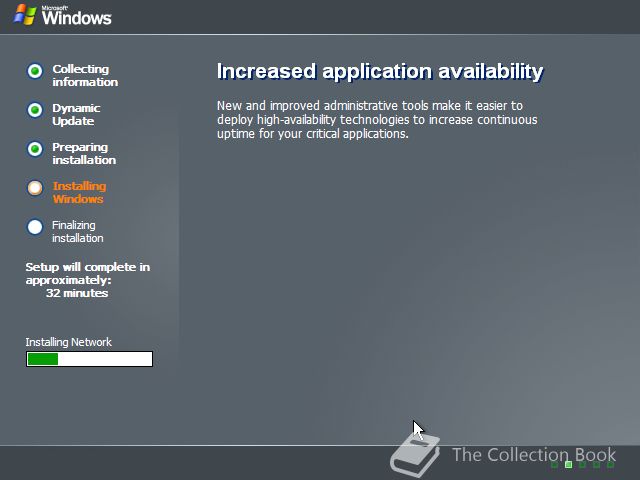Click the Collecting information step indicator
The image size is (640, 480).
[35, 71]
